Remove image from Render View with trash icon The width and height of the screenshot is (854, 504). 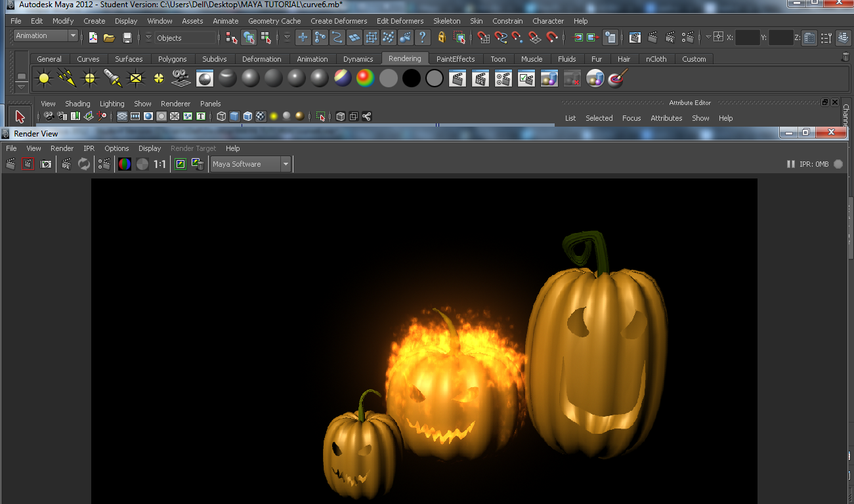[x=198, y=164]
